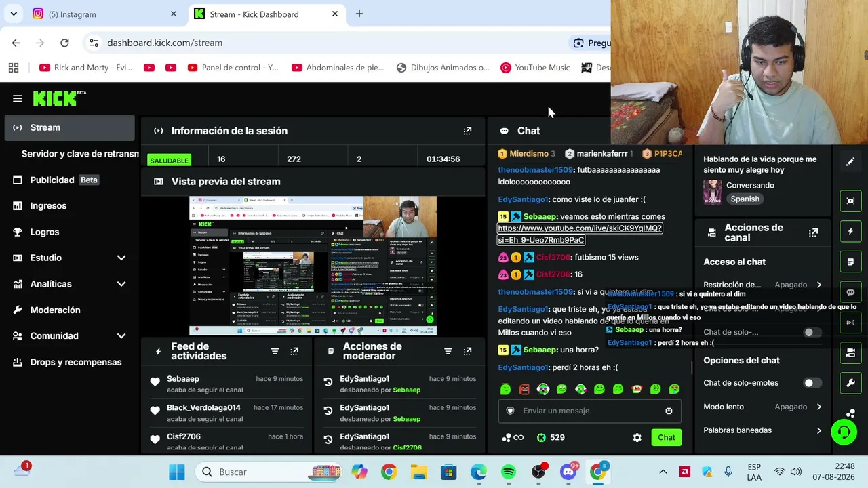Click the Windows taskbar Buscar search box
868x488 pixels.
coord(270,472)
